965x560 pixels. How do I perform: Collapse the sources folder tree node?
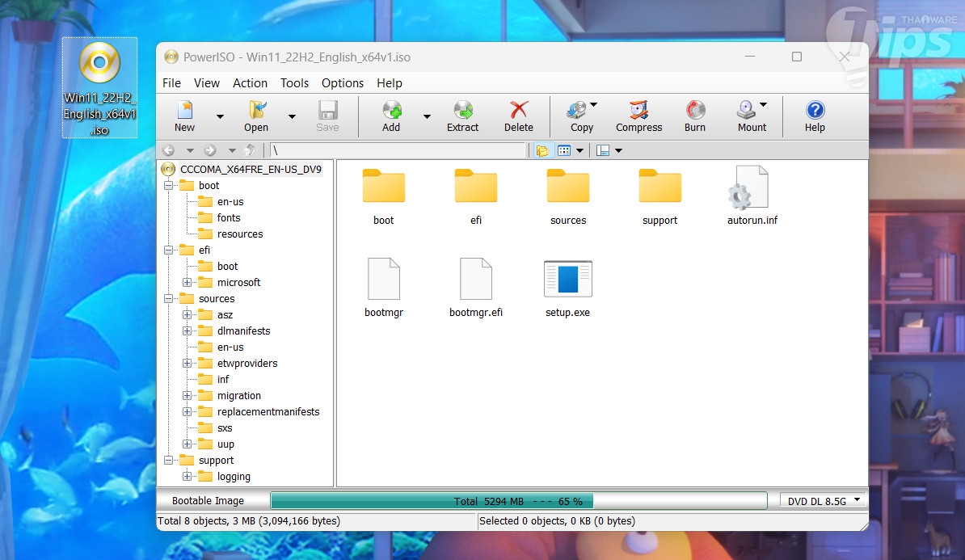168,299
